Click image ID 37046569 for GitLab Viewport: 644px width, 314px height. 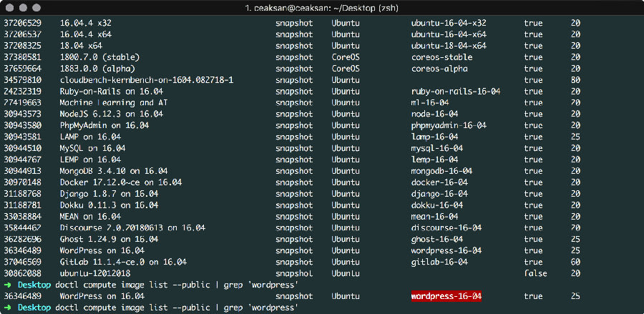point(23,262)
